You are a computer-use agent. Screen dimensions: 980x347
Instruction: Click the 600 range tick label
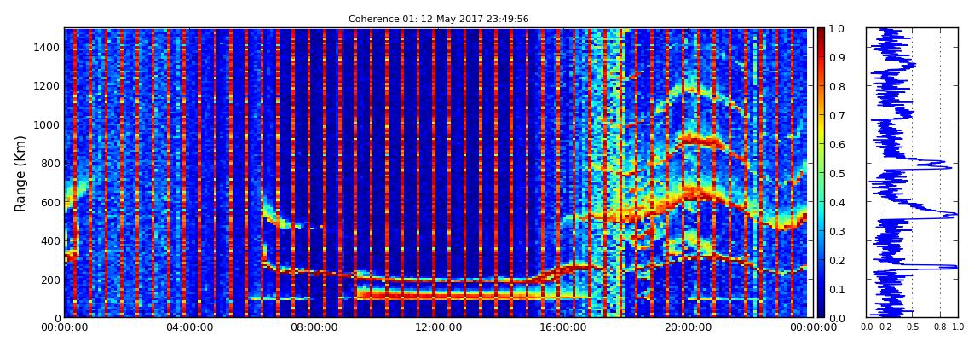(51, 203)
